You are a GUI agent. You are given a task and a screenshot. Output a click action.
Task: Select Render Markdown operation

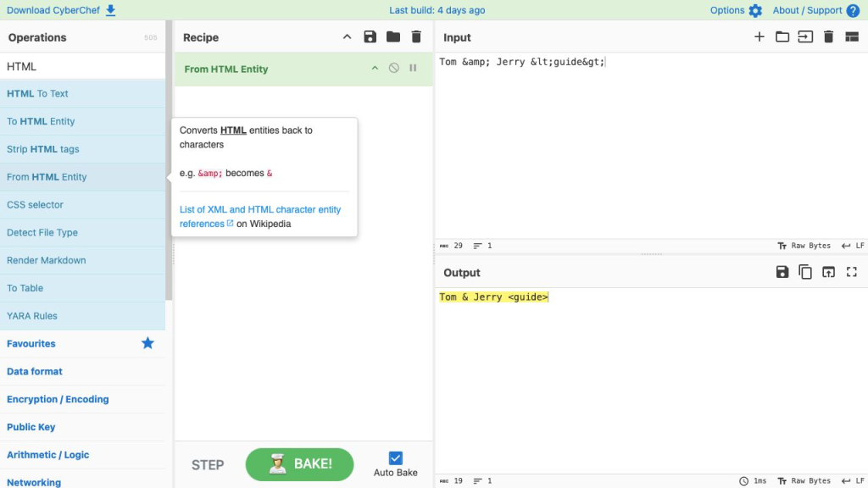(82, 260)
